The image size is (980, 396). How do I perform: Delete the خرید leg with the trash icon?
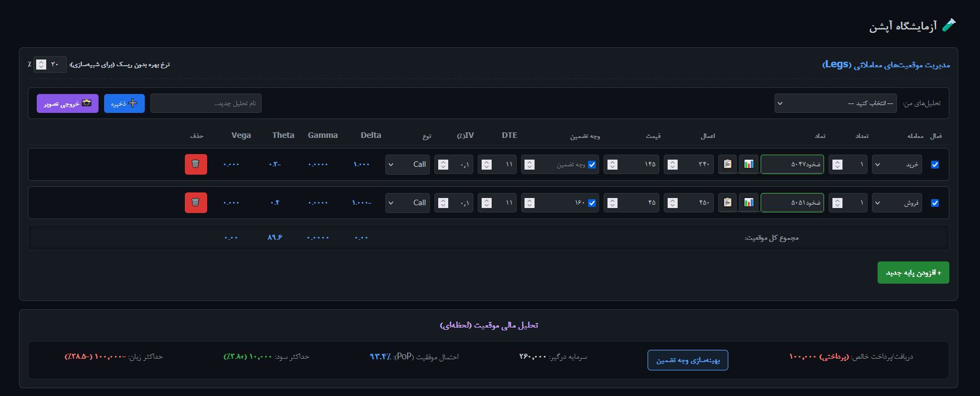point(196,165)
